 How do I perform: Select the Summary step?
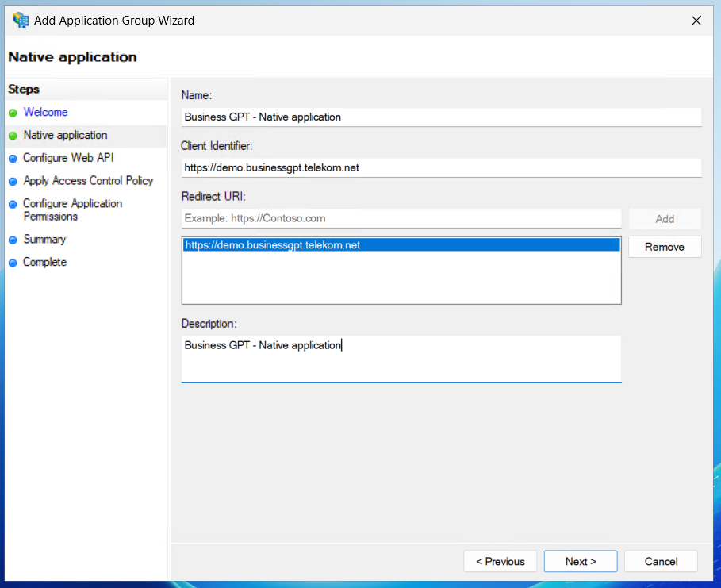coord(44,240)
